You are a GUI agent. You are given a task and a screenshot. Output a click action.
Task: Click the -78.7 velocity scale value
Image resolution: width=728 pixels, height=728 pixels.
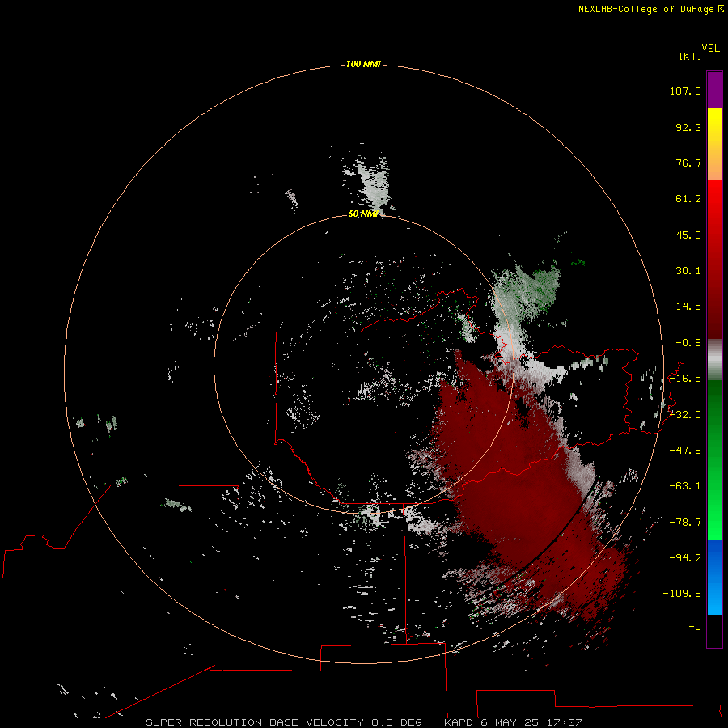(685, 523)
